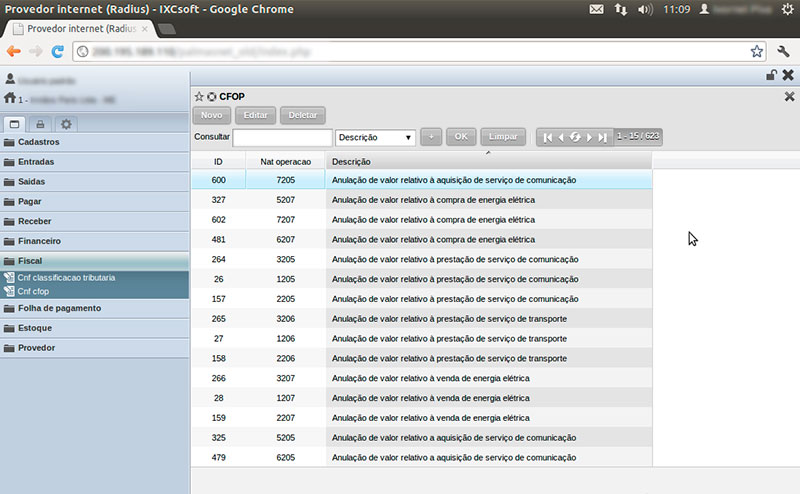Image resolution: width=800 pixels, height=494 pixels.
Task: Expand the Financeiro menu folder
Action: coord(95,241)
